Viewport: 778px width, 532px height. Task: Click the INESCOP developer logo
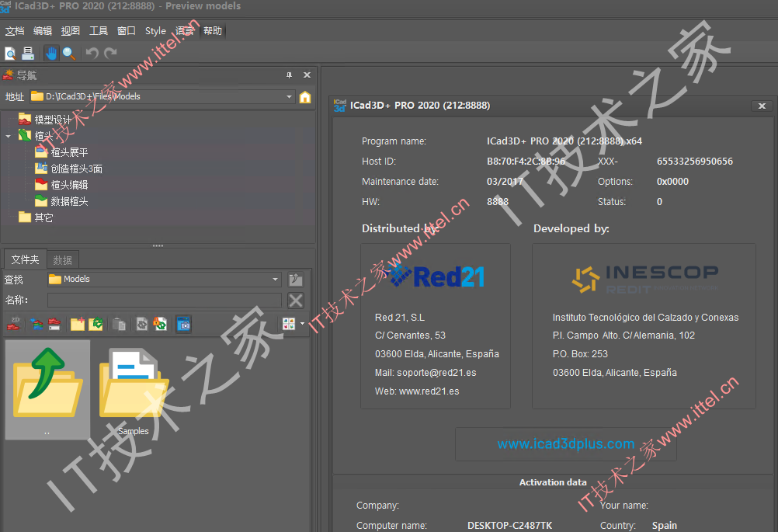(x=645, y=280)
